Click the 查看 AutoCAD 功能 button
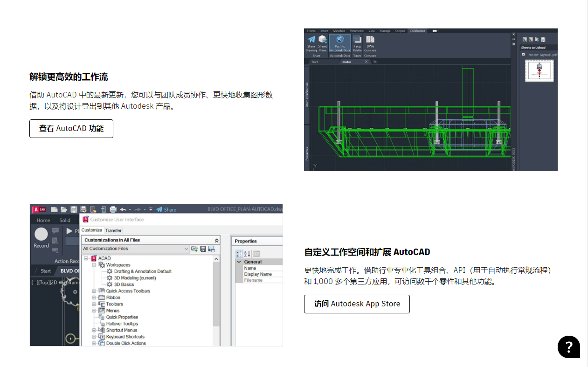 71,129
